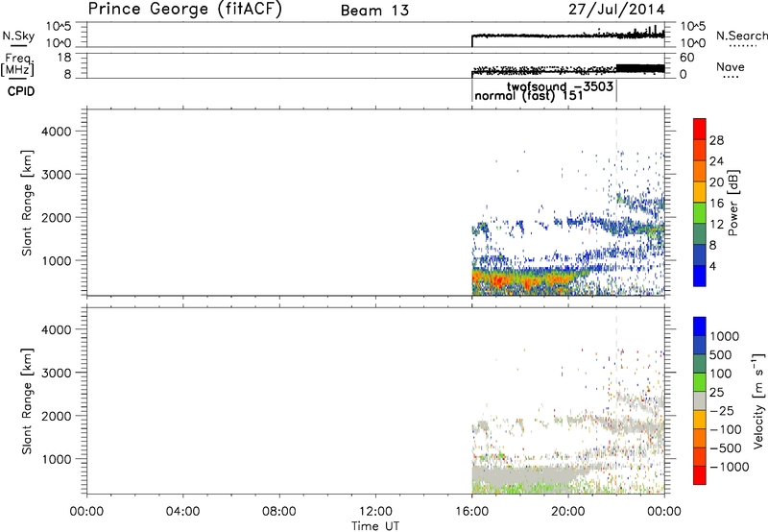
Task: Click the '-100' tick label on the Velocity scale
Action: point(725,429)
